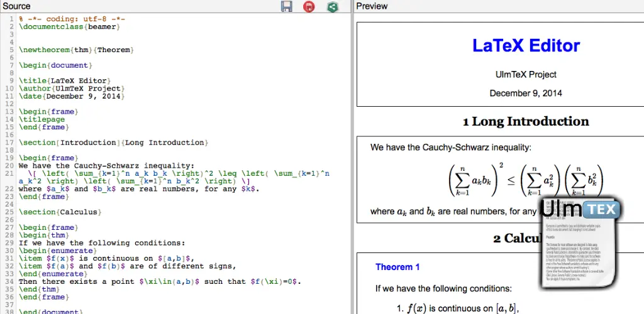Place cursor on \documentclass{beamer} line
The height and width of the screenshot is (314, 644).
69,26
